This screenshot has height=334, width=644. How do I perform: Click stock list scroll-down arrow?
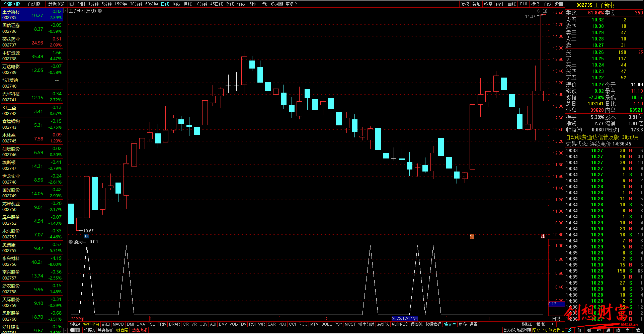65,331
